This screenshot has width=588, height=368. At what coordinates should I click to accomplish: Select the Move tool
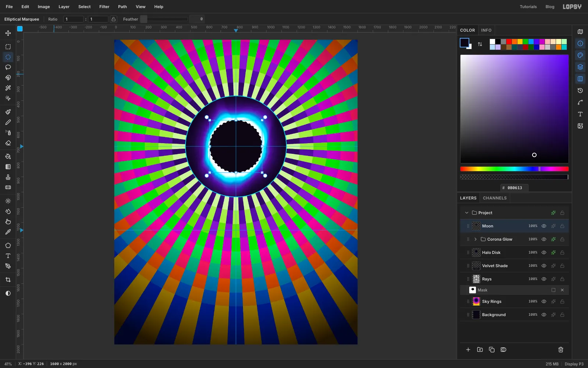click(x=8, y=33)
